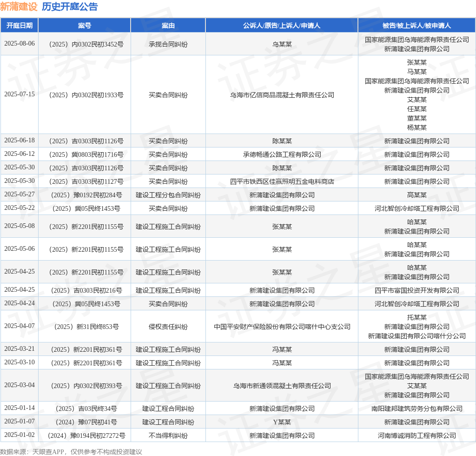Select the 案号 column header
Image resolution: width=476 pixels, height=456 pixels.
85,26
